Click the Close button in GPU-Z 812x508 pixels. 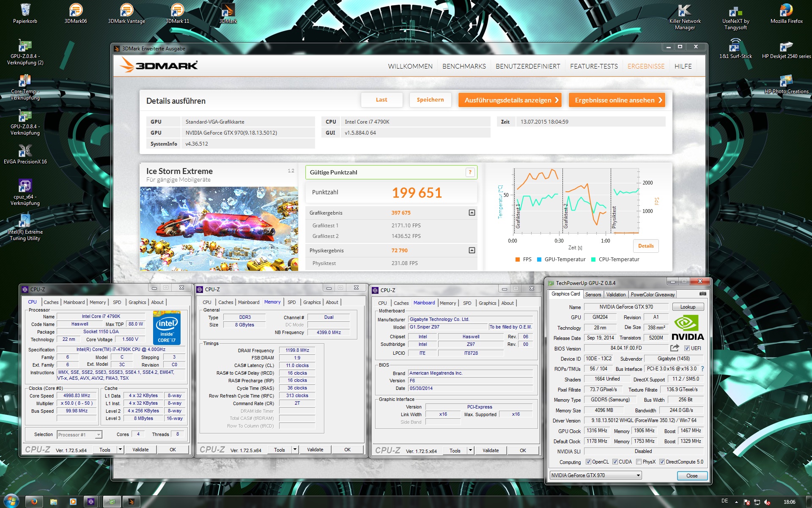tap(692, 476)
